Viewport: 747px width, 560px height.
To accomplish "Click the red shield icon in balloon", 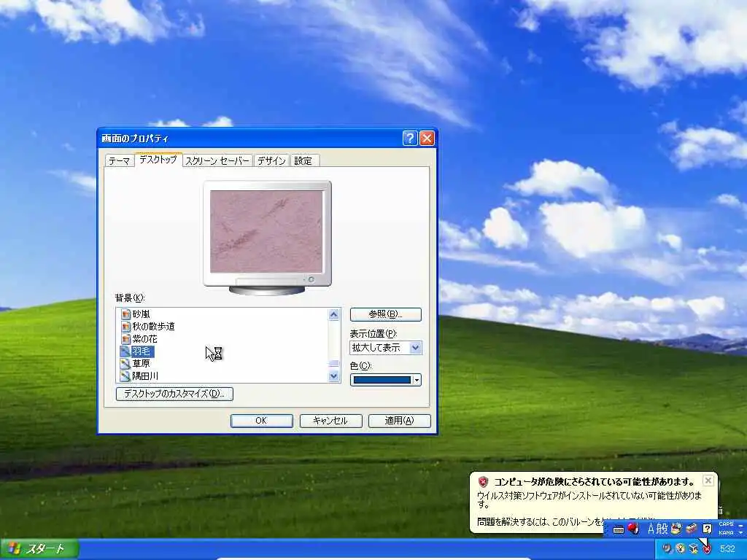I will [x=484, y=481].
